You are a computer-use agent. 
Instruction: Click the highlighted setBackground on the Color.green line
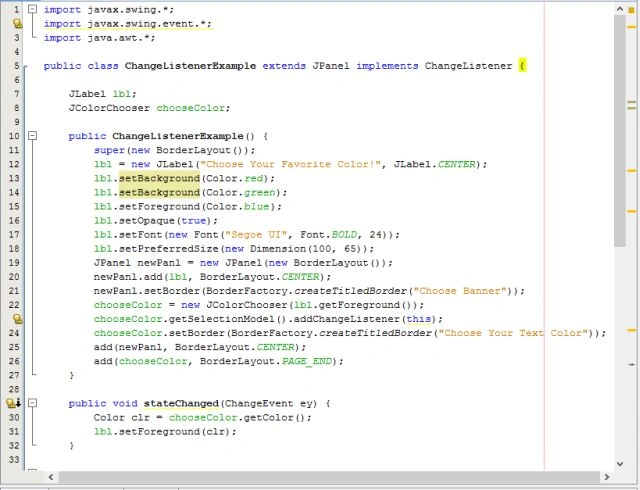pyautogui.click(x=159, y=192)
